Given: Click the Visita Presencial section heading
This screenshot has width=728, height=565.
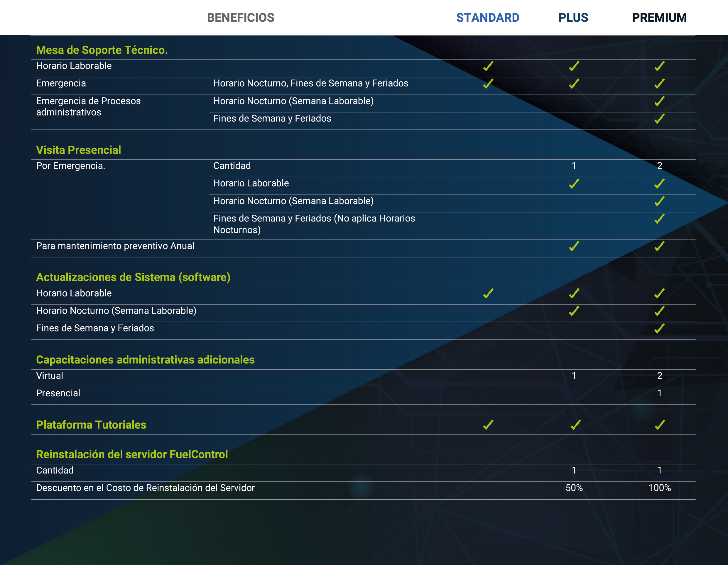Looking at the screenshot, I should coord(78,150).
